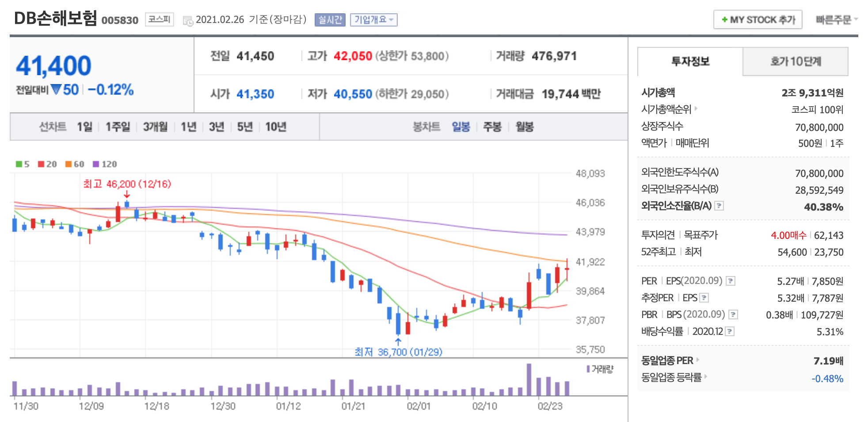868x422 pixels.
Task: Open help icon next to 배당수익률 2020.12
Action: coord(730,331)
